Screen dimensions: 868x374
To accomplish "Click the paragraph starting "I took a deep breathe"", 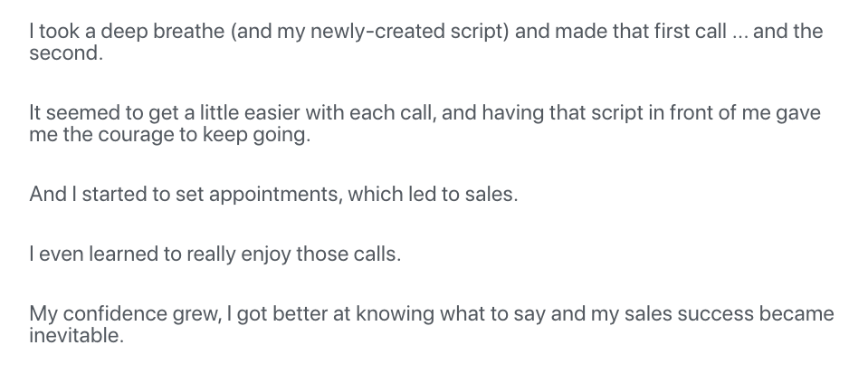I will click(x=426, y=43).
